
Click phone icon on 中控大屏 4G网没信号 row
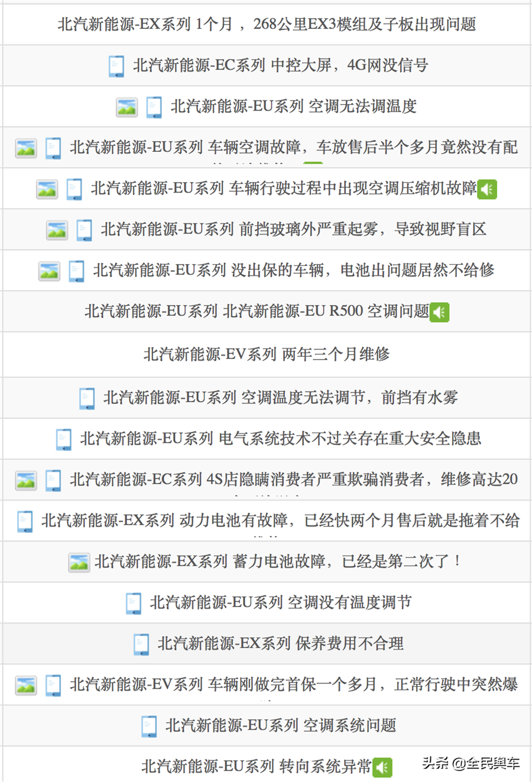pyautogui.click(x=116, y=66)
